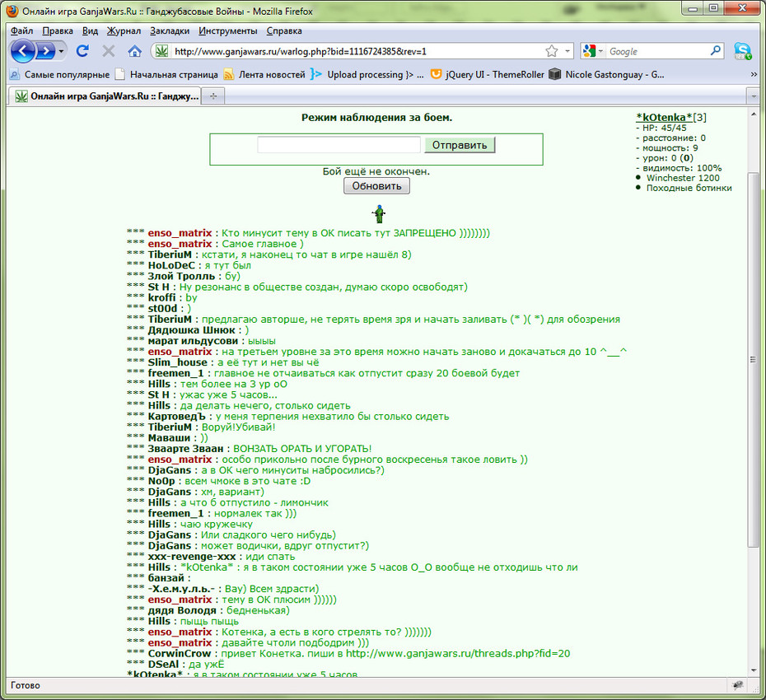The image size is (766, 700).
Task: Click the status bar icon at bottom right
Action: 738,685
